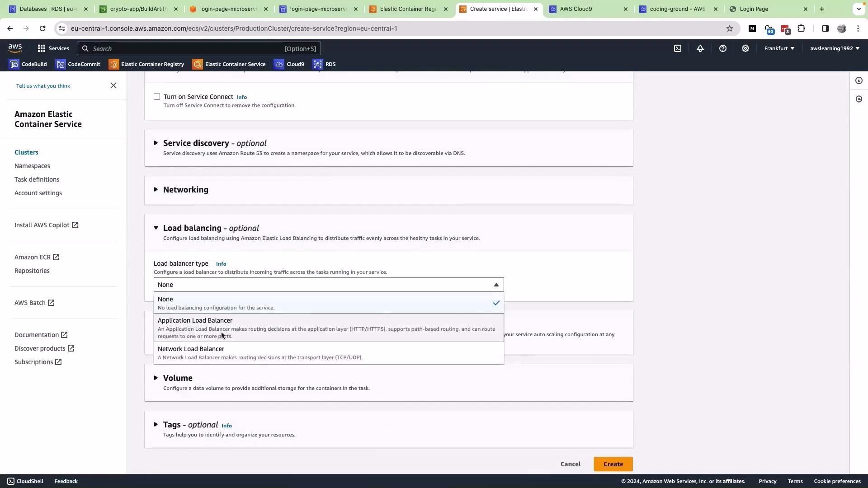Open Cookie preferences in footer
Screen dimensions: 868x488
coord(837,481)
